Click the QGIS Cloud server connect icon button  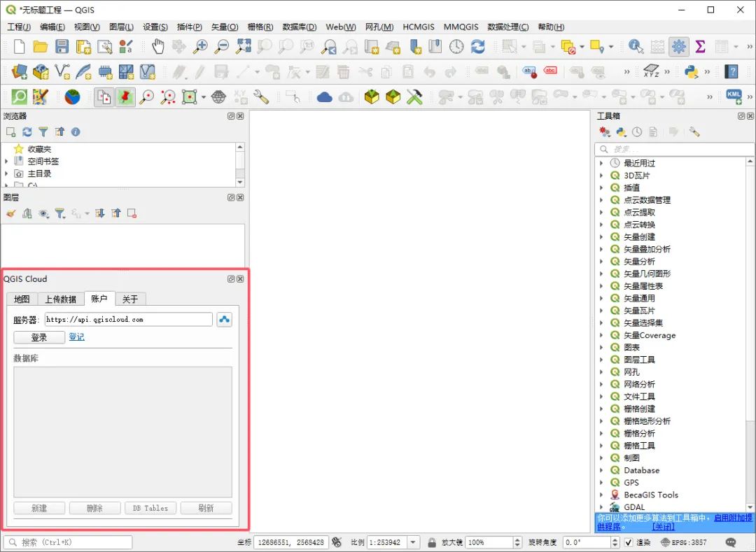[224, 319]
